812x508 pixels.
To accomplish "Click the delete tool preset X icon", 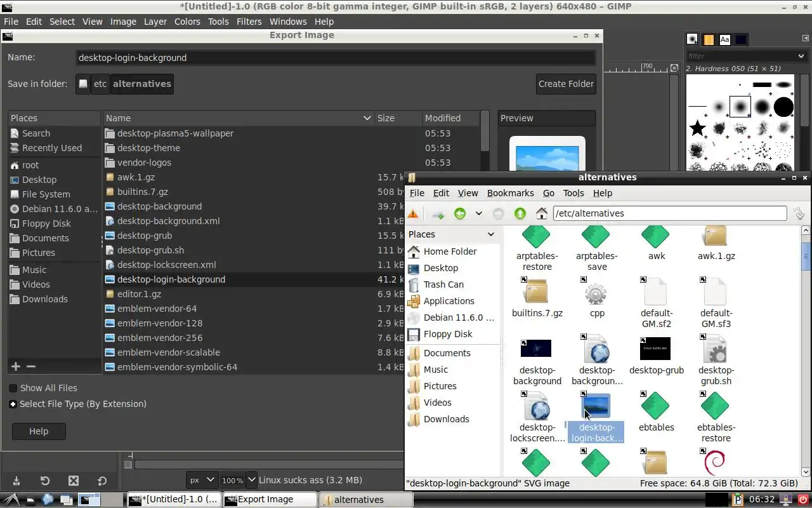I will [x=74, y=481].
